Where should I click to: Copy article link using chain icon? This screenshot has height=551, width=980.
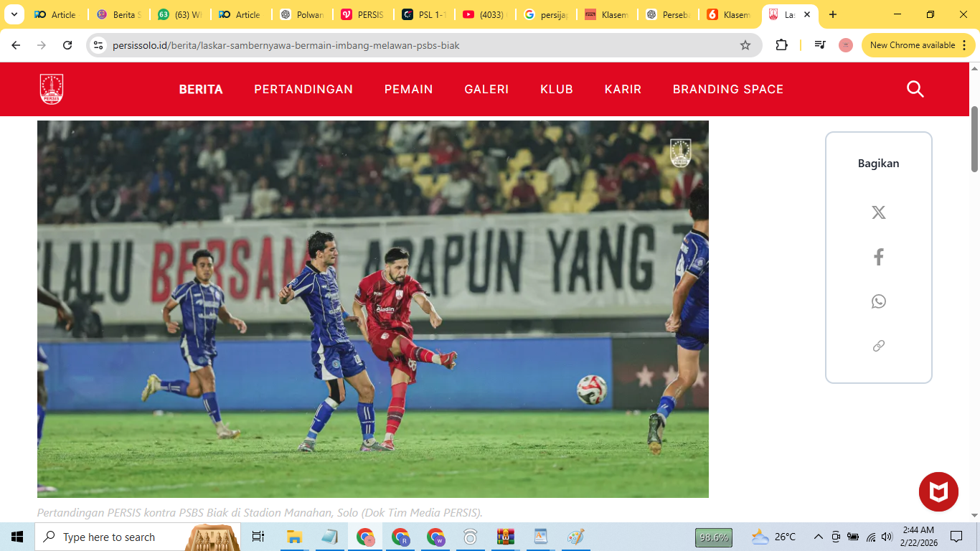(x=878, y=346)
